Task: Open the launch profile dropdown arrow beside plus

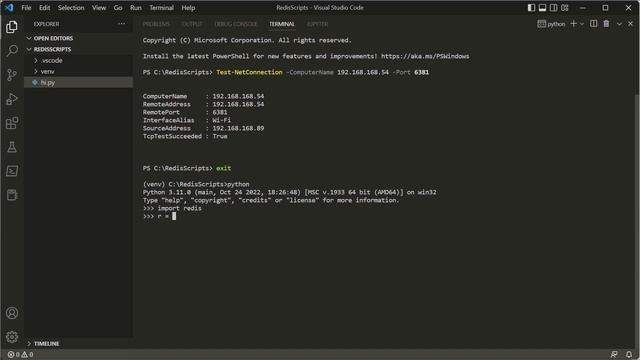Action: click(582, 24)
